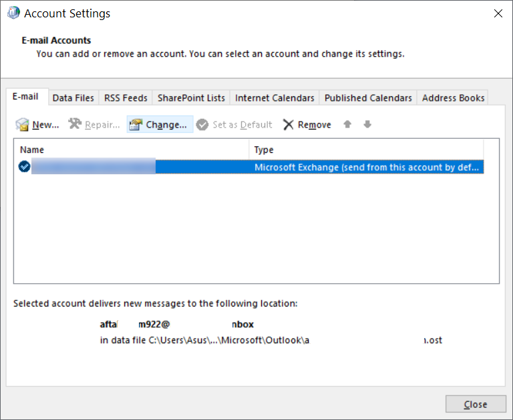
Task: Click the Outlook .ost data file path
Action: (x=271, y=340)
